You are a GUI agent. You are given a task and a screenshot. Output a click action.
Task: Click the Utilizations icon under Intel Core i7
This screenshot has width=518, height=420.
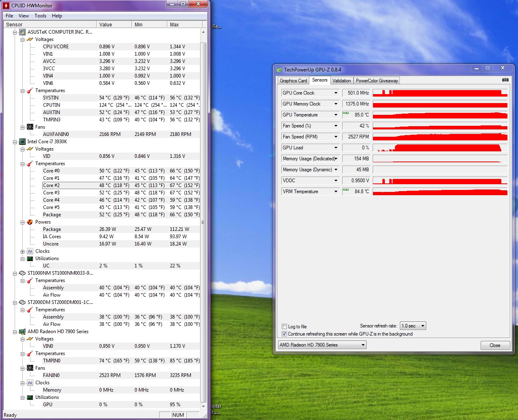(x=30, y=258)
